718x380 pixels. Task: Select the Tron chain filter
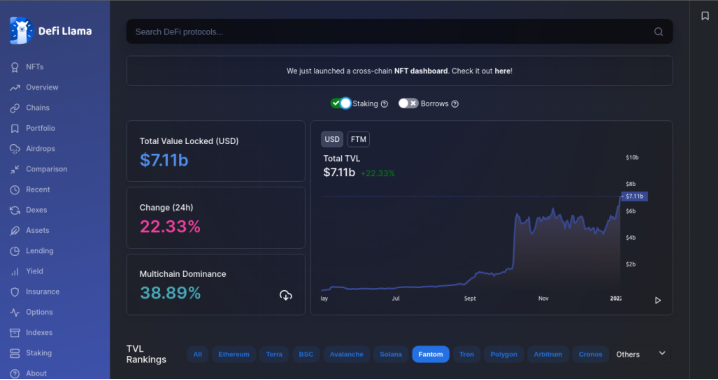click(x=467, y=354)
